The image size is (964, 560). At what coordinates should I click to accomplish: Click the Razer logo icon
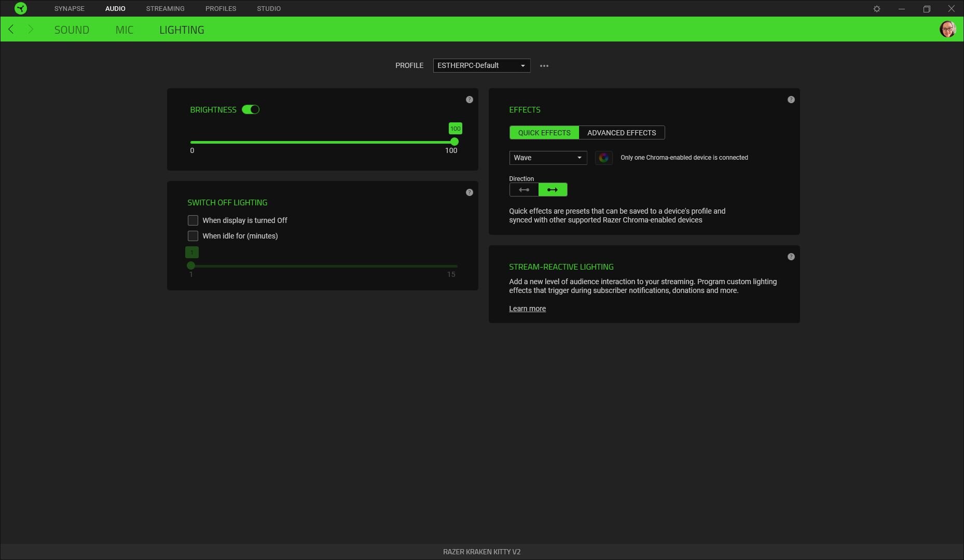click(21, 8)
